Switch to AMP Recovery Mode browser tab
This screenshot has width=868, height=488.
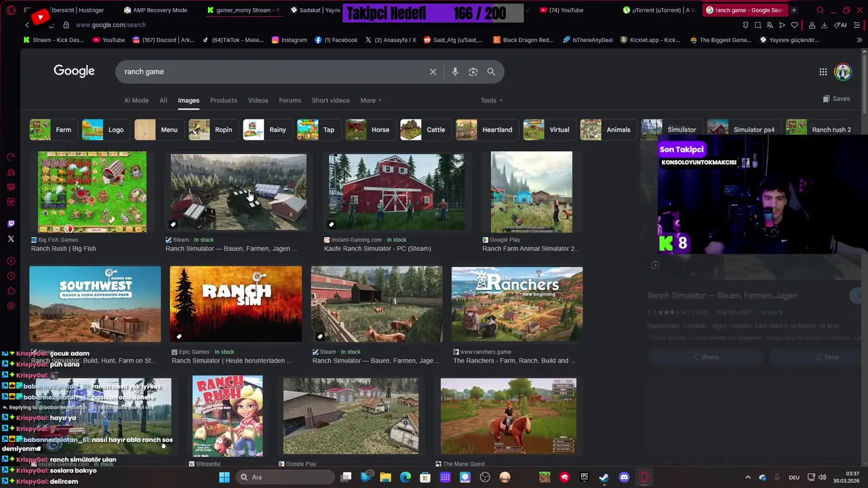tap(155, 10)
